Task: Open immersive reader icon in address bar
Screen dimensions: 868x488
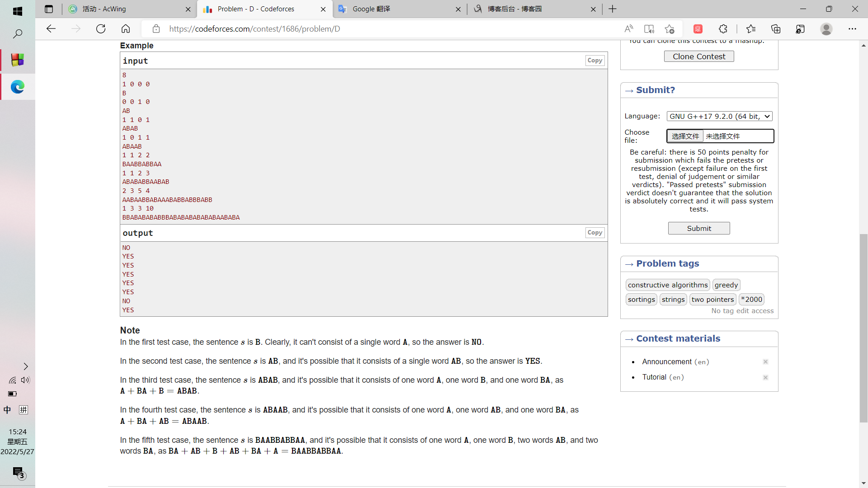Action: tap(649, 29)
